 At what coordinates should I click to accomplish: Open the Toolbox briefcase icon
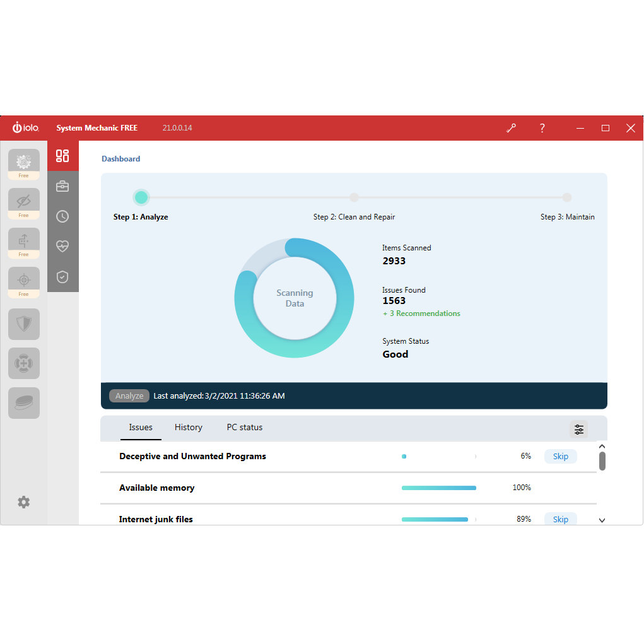click(62, 186)
